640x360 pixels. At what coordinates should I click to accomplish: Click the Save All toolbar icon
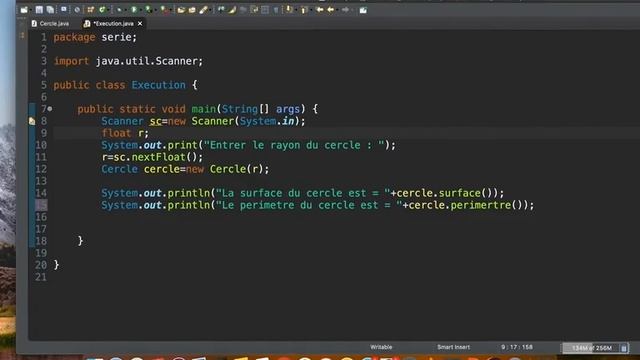(50, 10)
